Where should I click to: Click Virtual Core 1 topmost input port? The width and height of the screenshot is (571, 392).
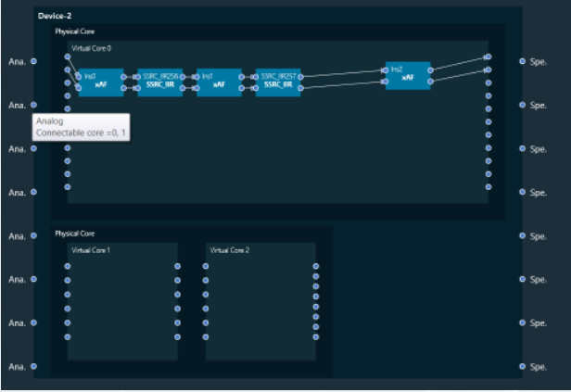click(x=68, y=266)
